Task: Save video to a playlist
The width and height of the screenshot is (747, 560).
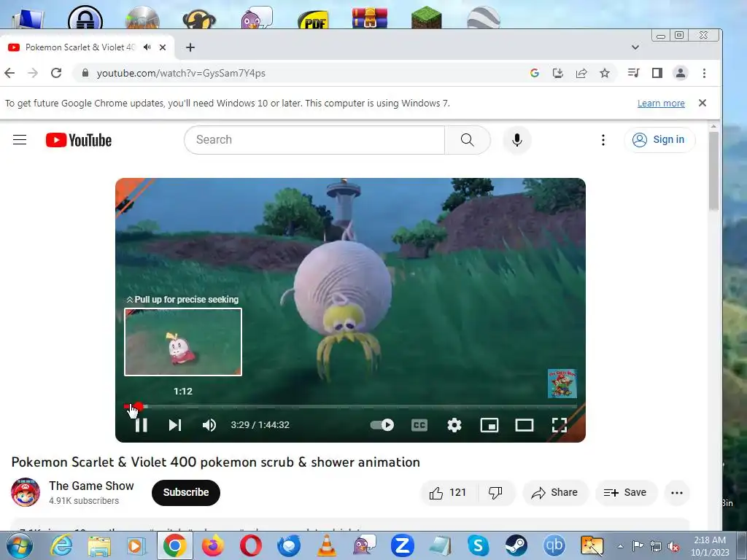Action: (x=625, y=492)
